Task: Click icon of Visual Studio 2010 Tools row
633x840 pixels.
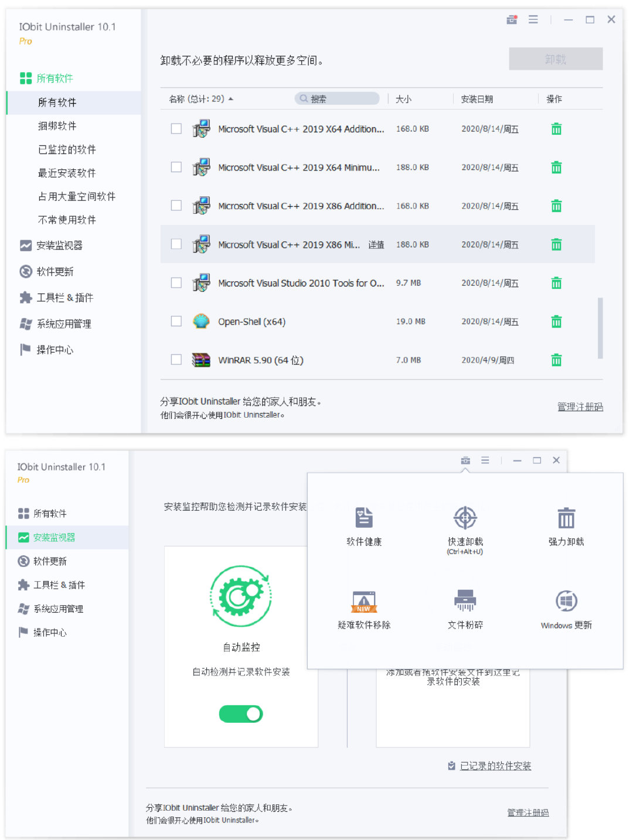Action: coord(201,283)
